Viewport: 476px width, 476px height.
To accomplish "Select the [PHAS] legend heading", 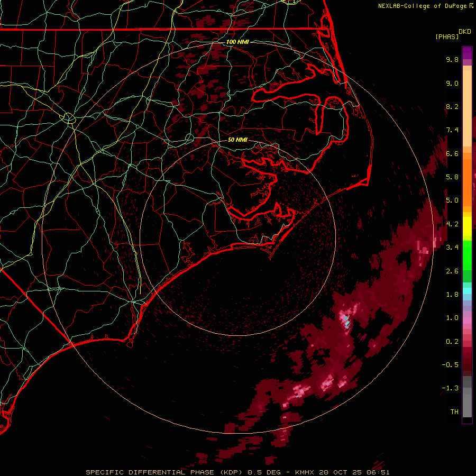I will [447, 37].
